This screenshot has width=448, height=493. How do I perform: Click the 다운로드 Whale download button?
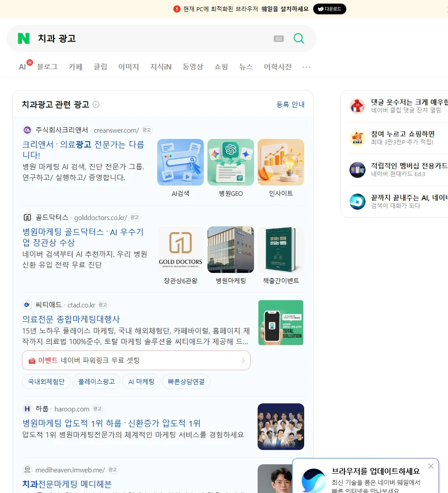coord(329,9)
